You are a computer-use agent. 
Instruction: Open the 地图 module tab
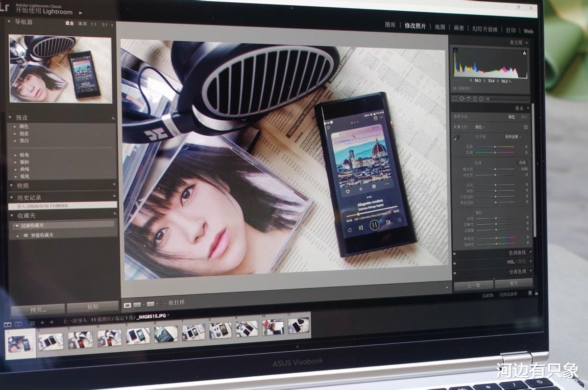point(440,27)
